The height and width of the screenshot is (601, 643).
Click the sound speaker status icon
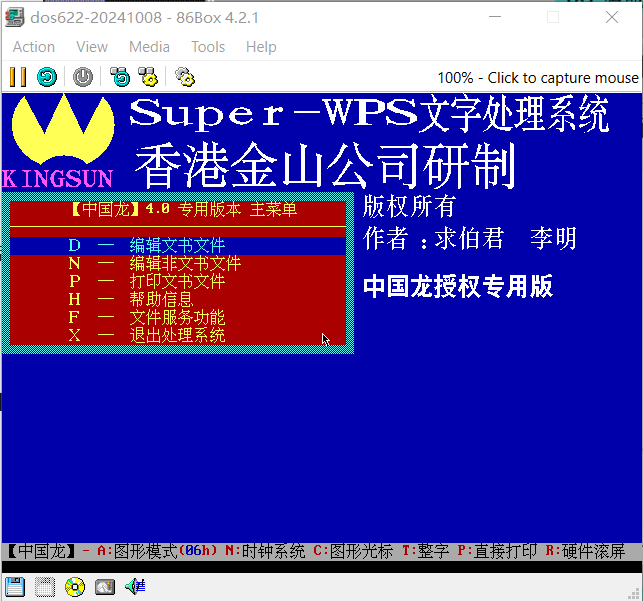135,587
